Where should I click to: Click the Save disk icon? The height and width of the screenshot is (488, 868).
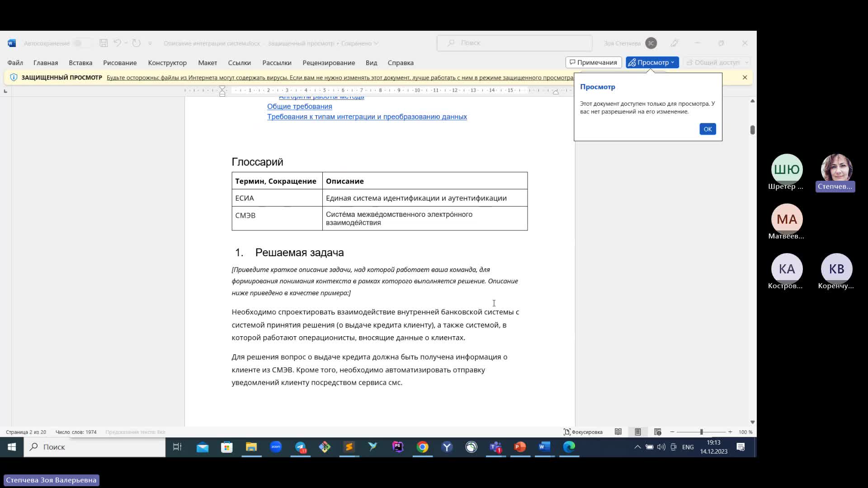[104, 43]
